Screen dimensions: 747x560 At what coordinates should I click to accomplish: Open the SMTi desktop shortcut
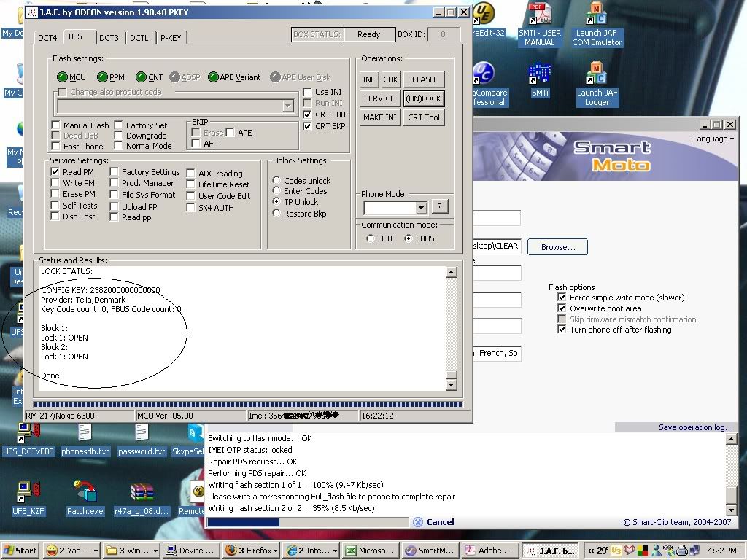[x=540, y=80]
